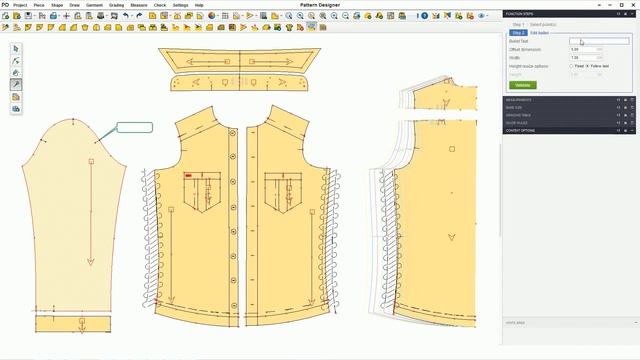
Task: Open the Project menu
Action: click(x=20, y=5)
